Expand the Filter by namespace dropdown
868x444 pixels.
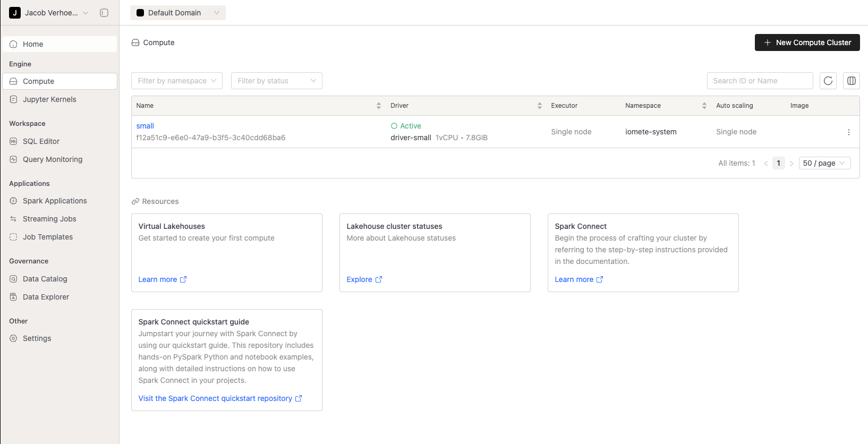177,81
